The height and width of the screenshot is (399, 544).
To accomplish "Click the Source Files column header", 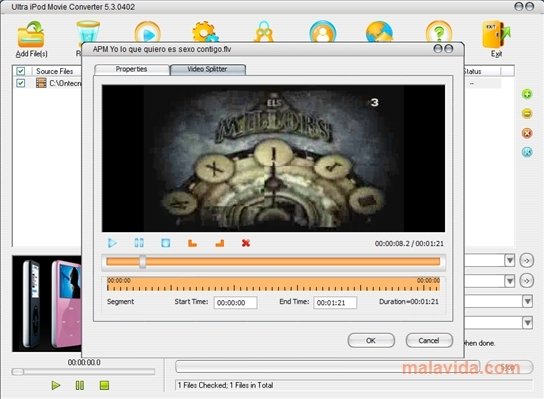I will pyautogui.click(x=54, y=71).
